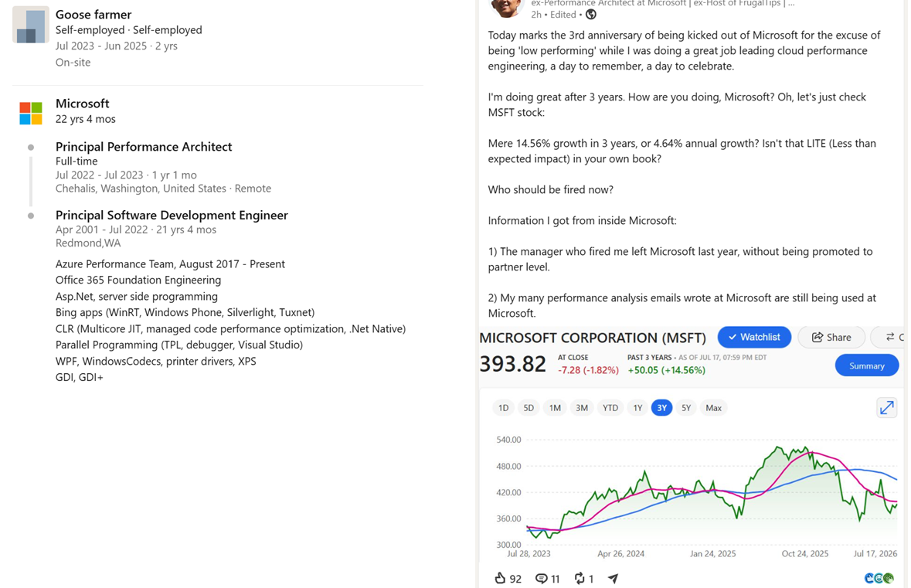Screen dimensions: 911x588
Task: Switch chart to YTD range
Action: tap(610, 408)
